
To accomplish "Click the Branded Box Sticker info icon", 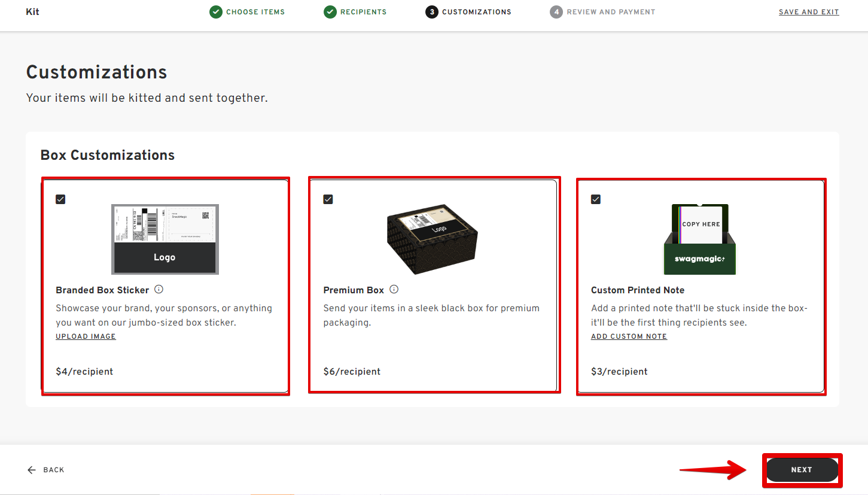I will click(x=159, y=290).
